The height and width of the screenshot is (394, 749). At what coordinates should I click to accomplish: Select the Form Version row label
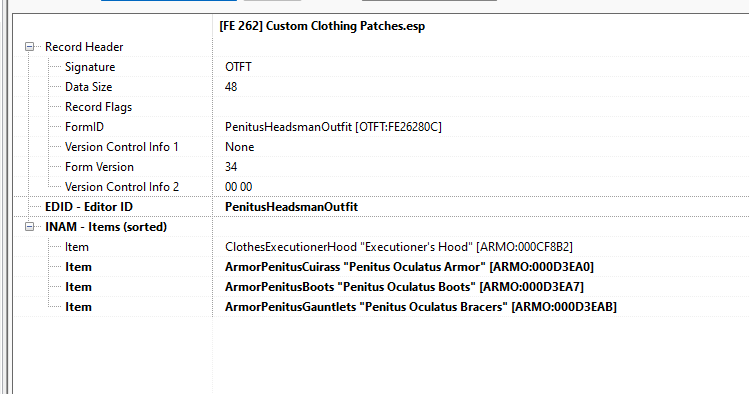tap(99, 167)
